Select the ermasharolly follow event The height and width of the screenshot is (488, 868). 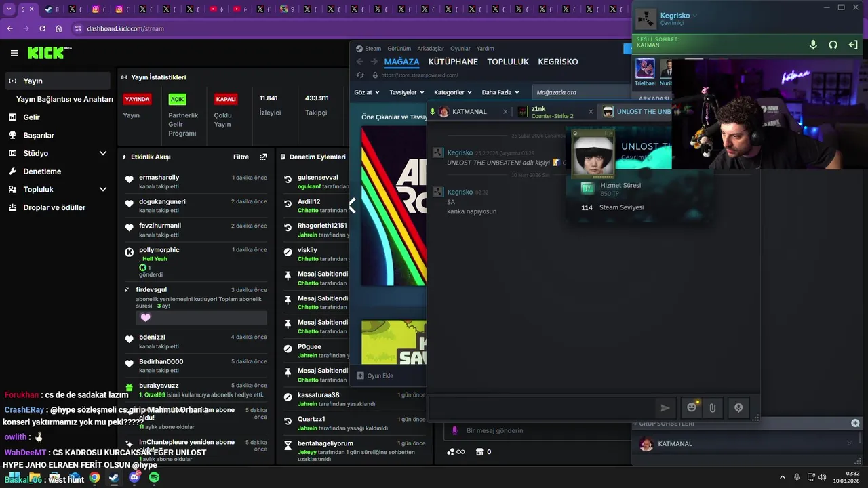196,182
